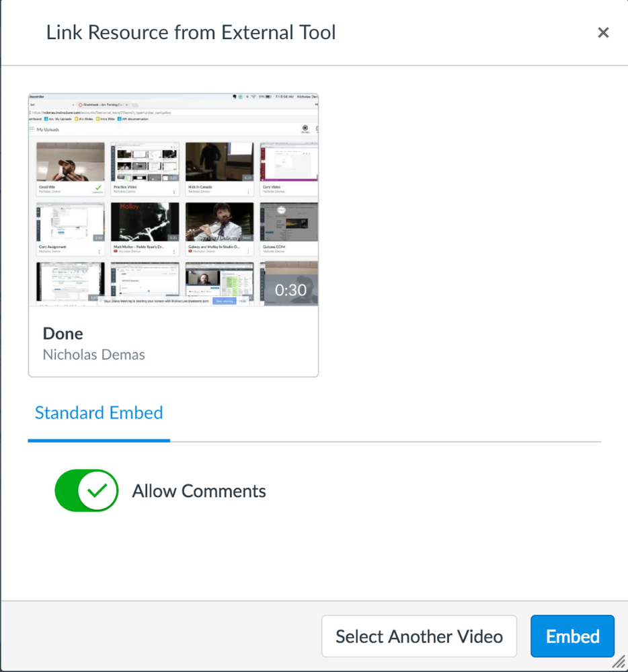Click the Record icon in video preview

[305, 128]
